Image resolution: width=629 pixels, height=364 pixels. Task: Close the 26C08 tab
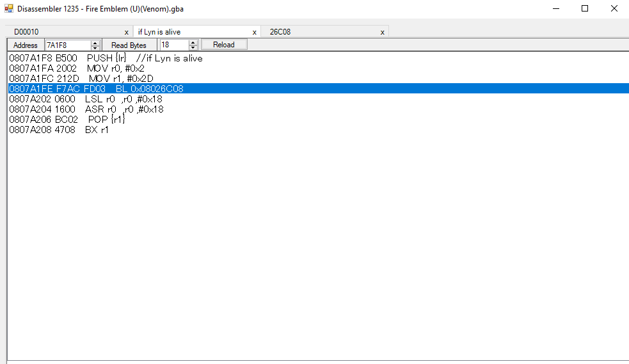[x=382, y=33]
